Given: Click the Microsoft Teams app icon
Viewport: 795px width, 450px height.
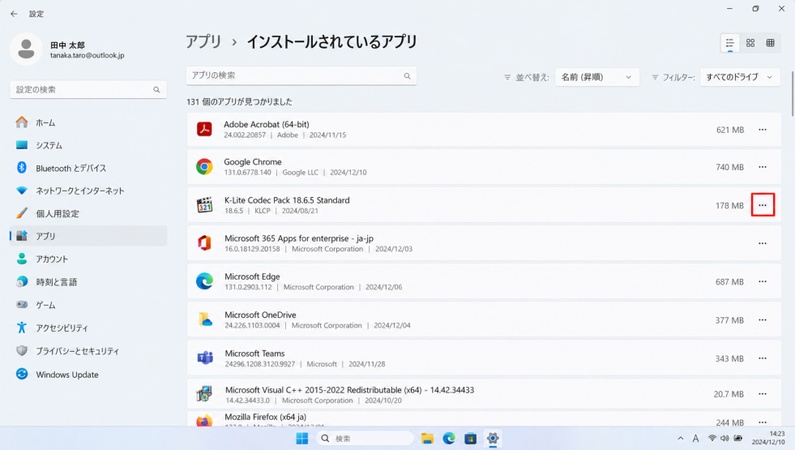Looking at the screenshot, I should tap(205, 358).
